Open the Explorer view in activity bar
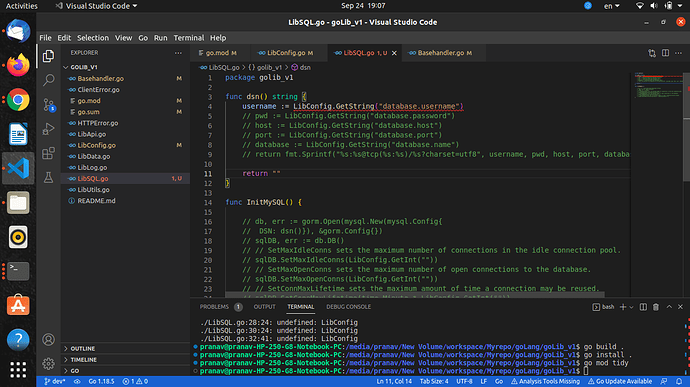The image size is (690, 387). click(x=48, y=56)
